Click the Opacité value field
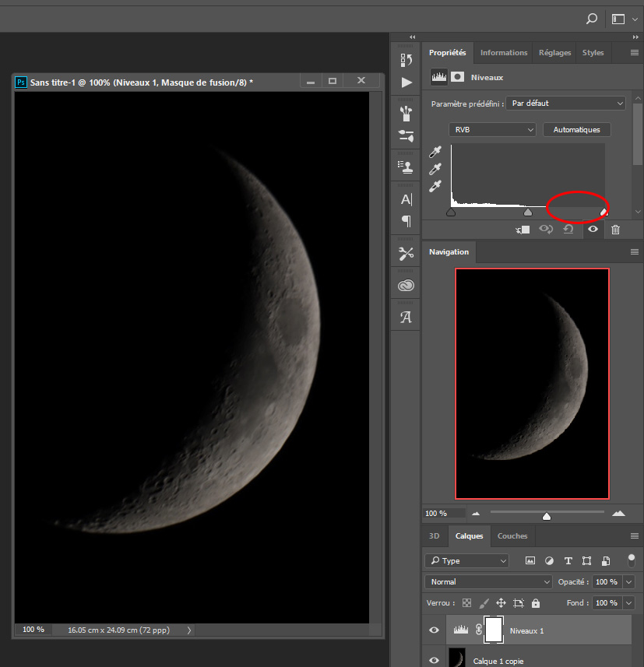This screenshot has width=644, height=667. tap(607, 581)
